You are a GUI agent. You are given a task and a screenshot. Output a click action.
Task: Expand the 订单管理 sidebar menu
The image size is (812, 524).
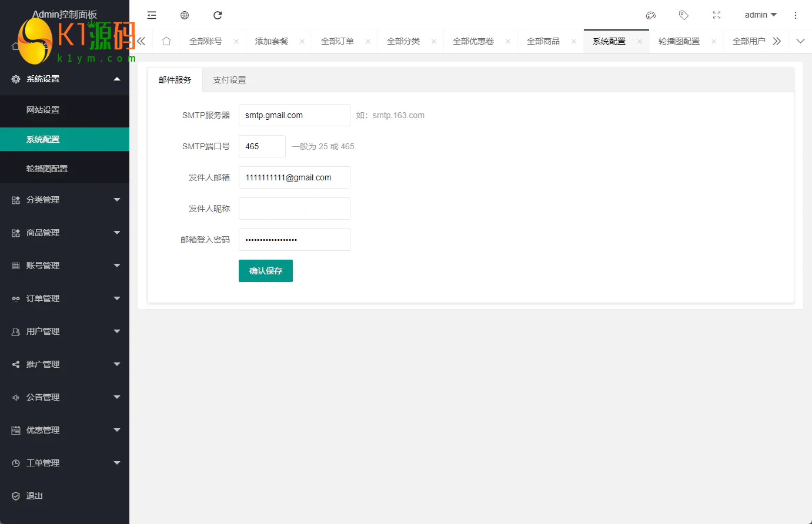(x=65, y=298)
